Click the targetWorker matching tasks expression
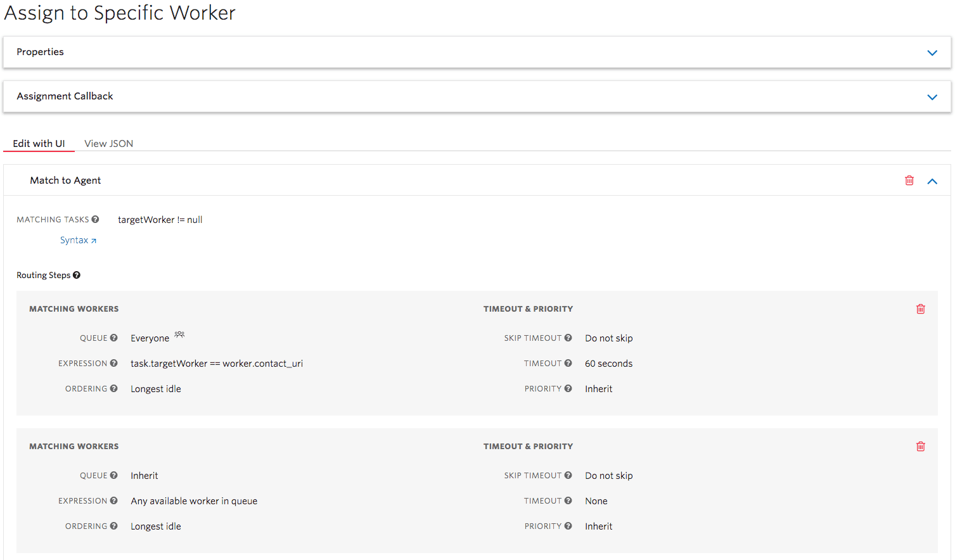 pos(160,219)
